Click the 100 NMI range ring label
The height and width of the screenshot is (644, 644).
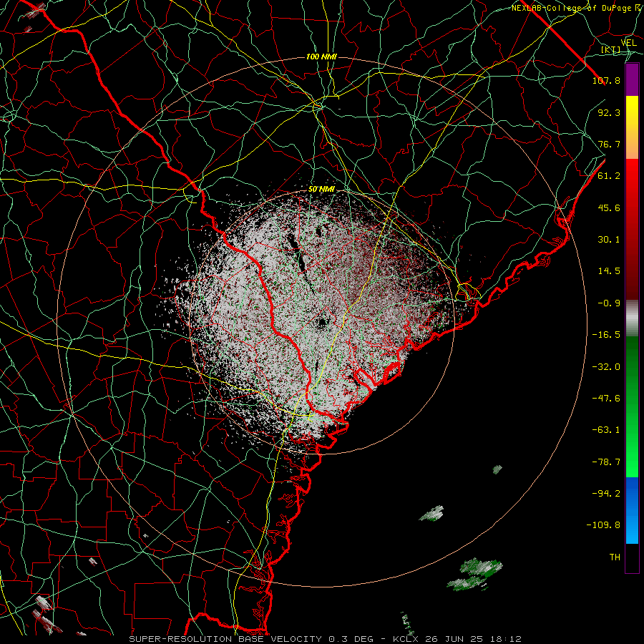coord(321,57)
